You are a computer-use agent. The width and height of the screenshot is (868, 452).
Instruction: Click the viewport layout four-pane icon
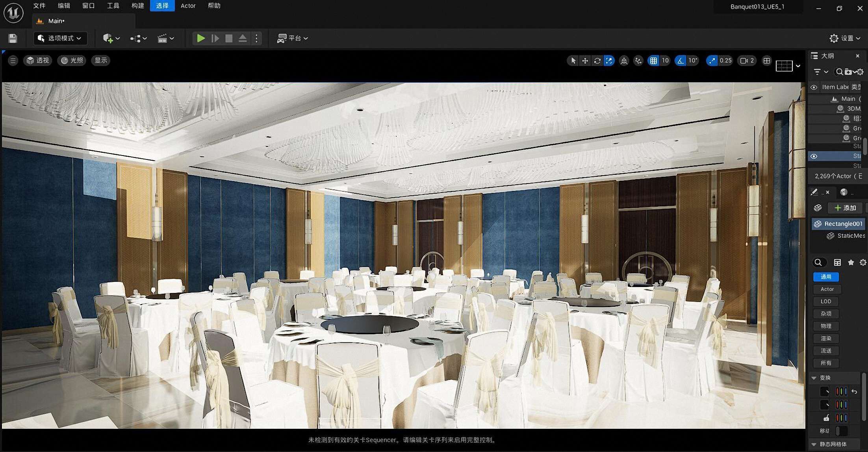[x=766, y=61]
